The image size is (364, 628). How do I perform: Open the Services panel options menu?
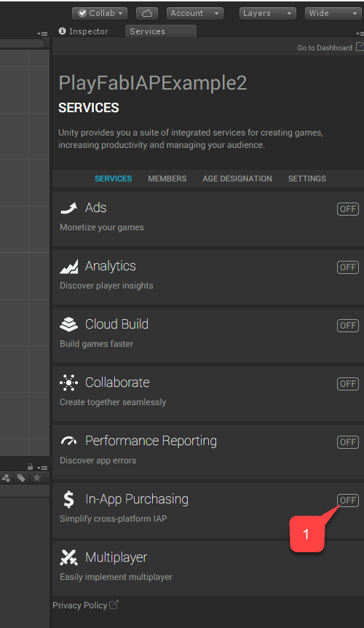point(360,34)
